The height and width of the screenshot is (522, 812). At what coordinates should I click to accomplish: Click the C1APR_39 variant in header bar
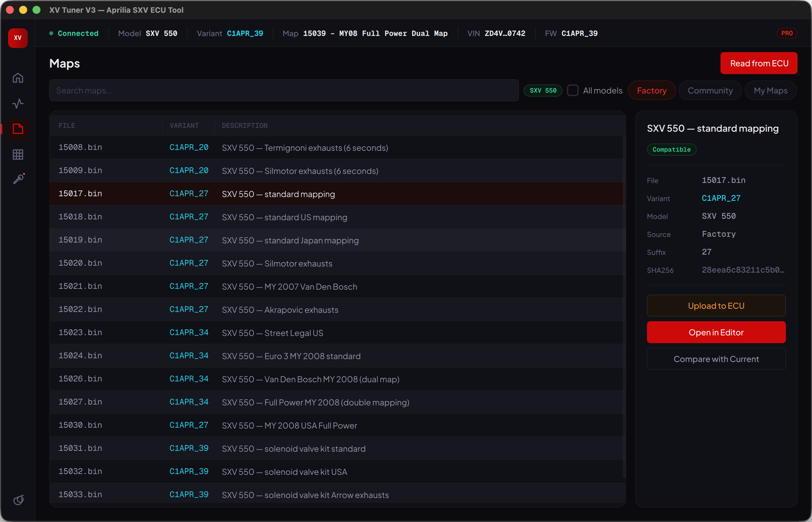pyautogui.click(x=245, y=33)
